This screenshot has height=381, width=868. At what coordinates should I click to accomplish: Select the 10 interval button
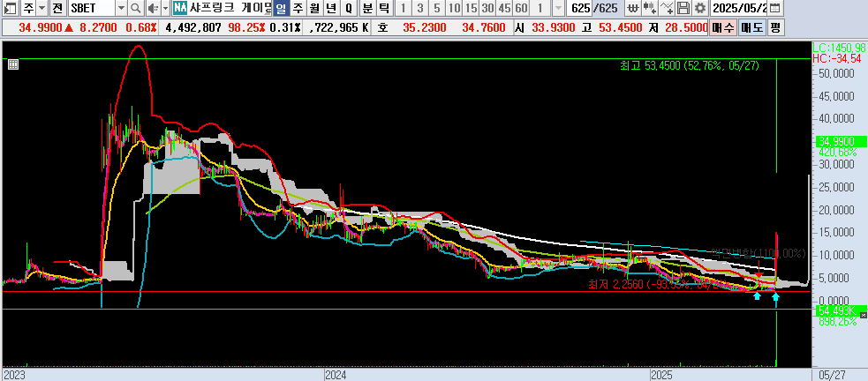click(x=454, y=8)
